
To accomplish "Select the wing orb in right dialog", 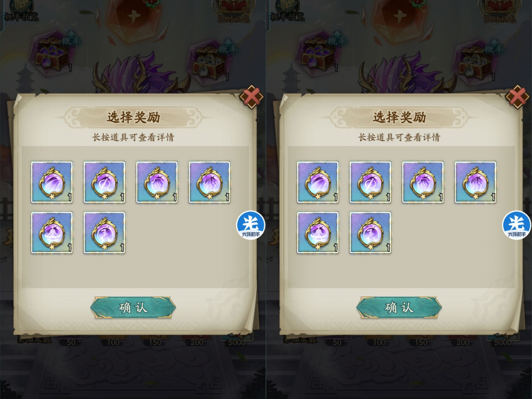I will [318, 182].
